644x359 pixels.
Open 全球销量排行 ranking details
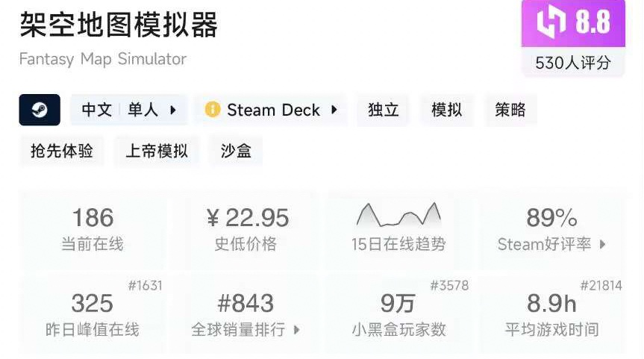[x=296, y=329]
